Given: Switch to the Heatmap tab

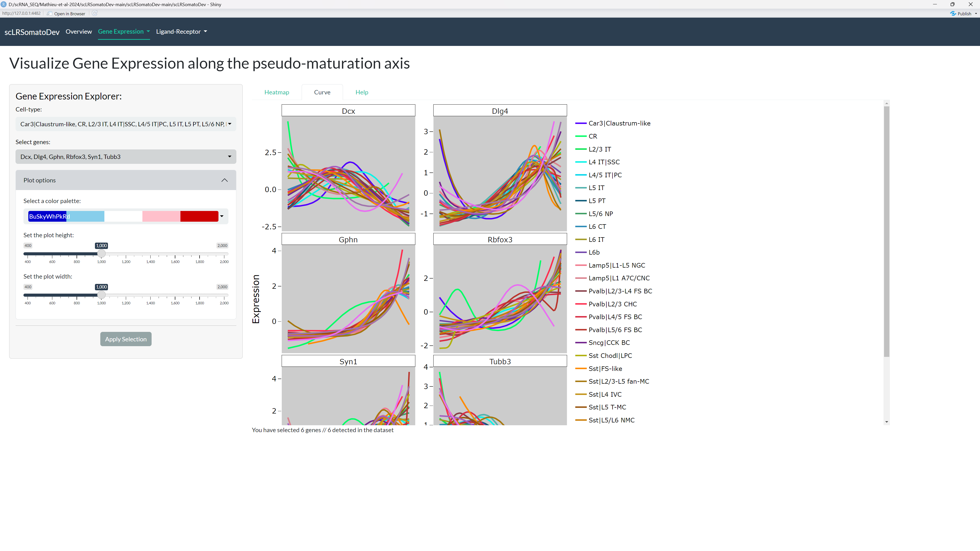Looking at the screenshot, I should tap(277, 92).
